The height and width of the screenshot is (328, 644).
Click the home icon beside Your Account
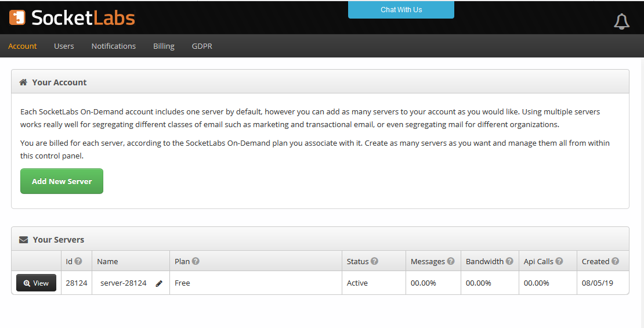[23, 82]
